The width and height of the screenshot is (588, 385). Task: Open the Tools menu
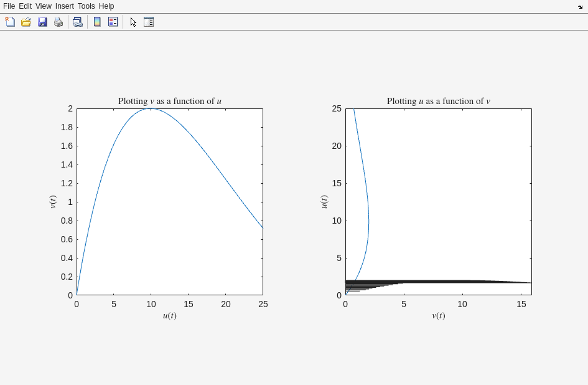tap(86, 6)
